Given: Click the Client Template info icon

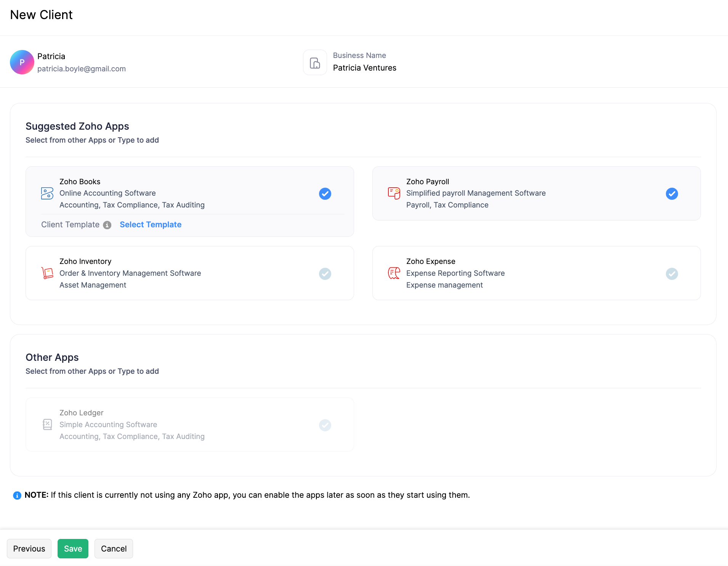Looking at the screenshot, I should click(107, 225).
